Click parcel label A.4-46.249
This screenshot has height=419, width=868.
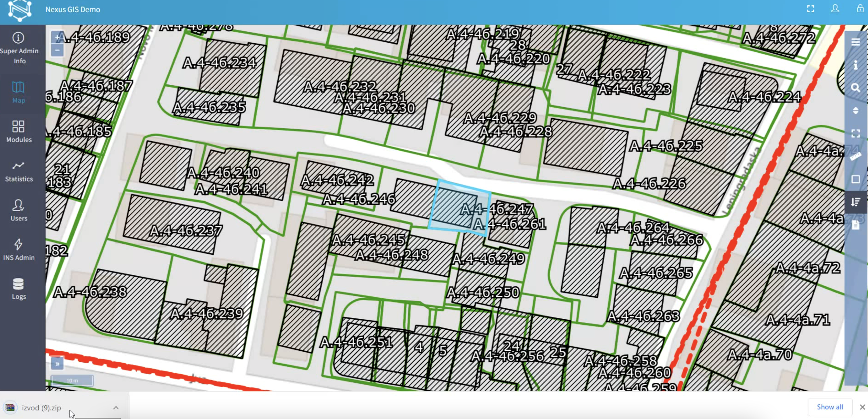click(488, 259)
